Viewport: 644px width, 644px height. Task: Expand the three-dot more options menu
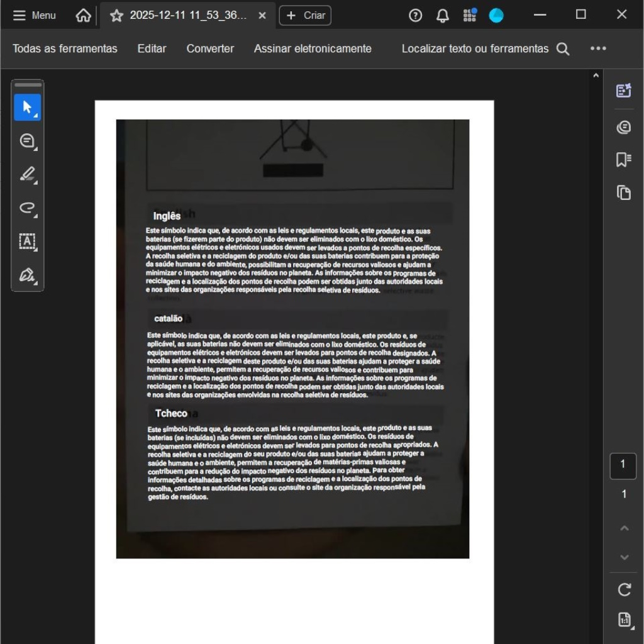click(x=598, y=48)
